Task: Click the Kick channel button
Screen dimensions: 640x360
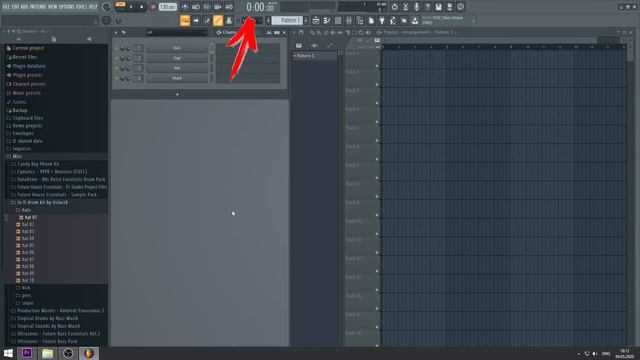Action: pyautogui.click(x=177, y=48)
